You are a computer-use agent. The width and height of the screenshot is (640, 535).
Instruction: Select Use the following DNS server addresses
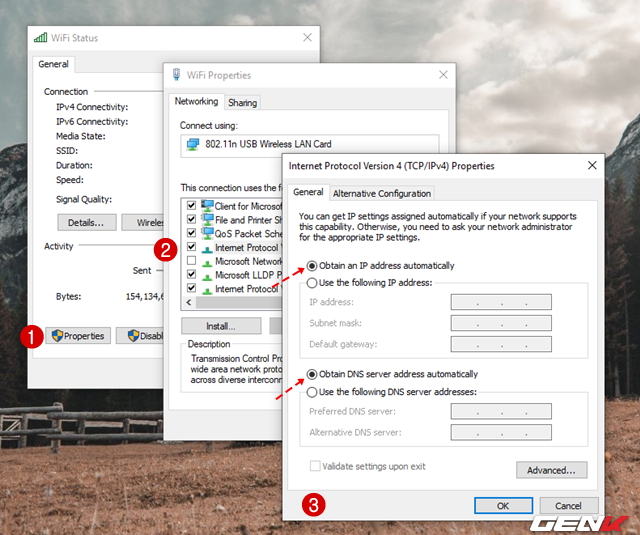(x=314, y=392)
